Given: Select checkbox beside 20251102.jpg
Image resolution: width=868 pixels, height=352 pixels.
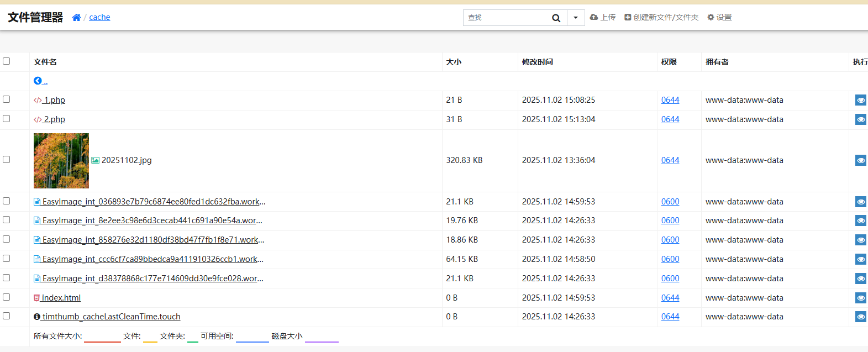Looking at the screenshot, I should (x=7, y=160).
